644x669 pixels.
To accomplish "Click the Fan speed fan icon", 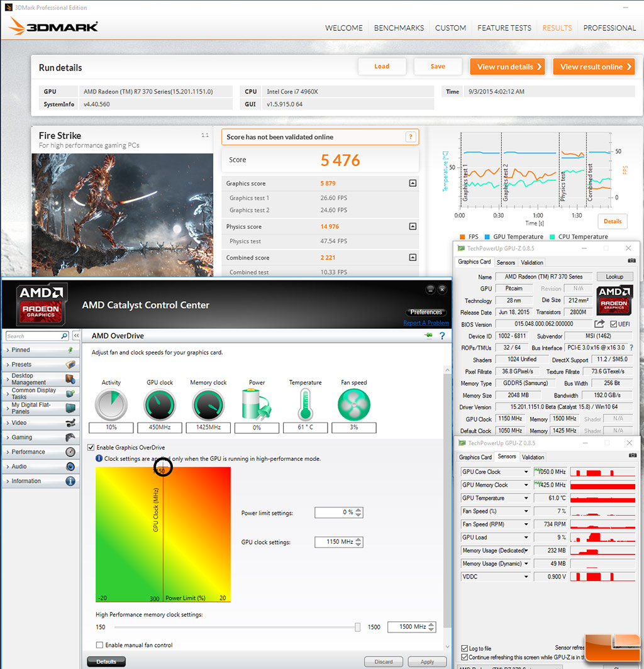I will (354, 404).
